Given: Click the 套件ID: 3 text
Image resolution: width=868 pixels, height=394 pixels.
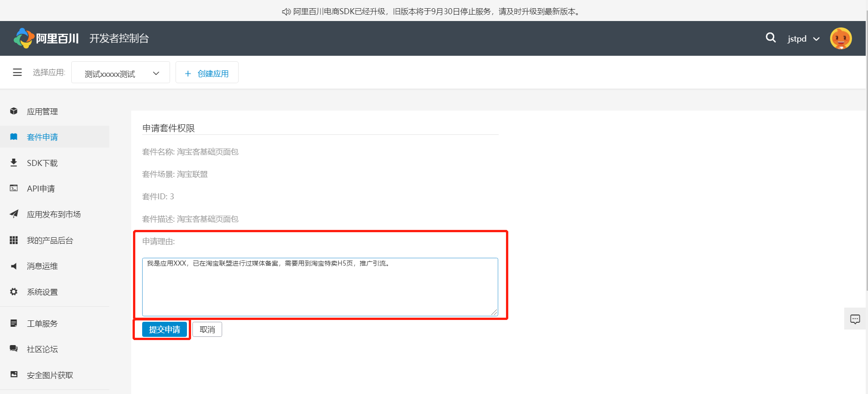Looking at the screenshot, I should click(x=158, y=197).
